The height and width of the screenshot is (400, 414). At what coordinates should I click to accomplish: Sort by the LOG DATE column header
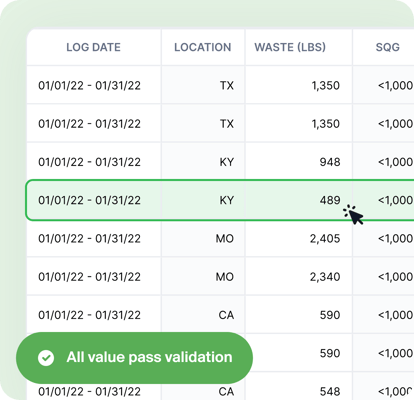(x=93, y=47)
